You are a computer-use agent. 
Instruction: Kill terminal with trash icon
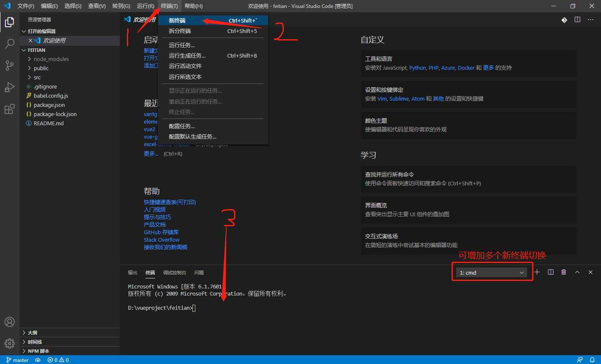[564, 272]
